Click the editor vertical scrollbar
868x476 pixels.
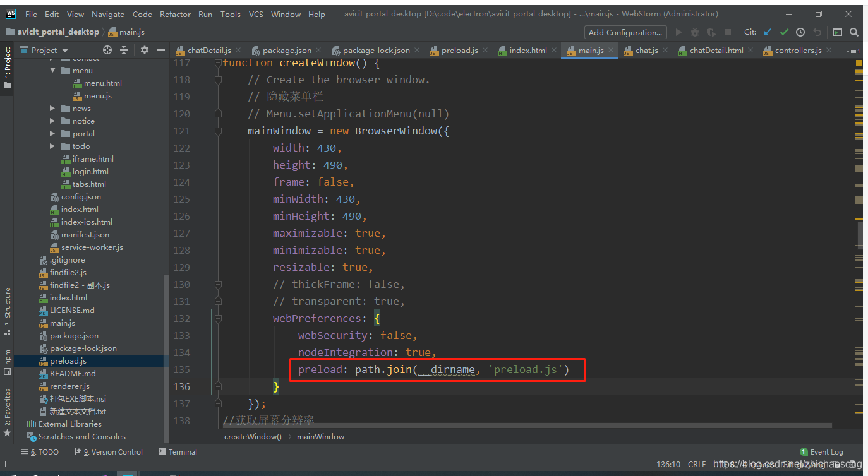[x=860, y=234]
